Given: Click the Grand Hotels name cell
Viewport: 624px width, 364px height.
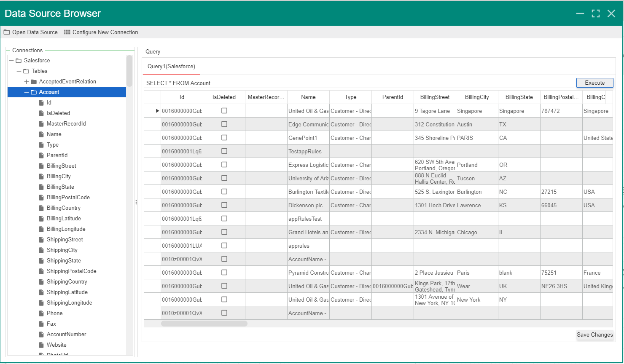Looking at the screenshot, I should [308, 232].
